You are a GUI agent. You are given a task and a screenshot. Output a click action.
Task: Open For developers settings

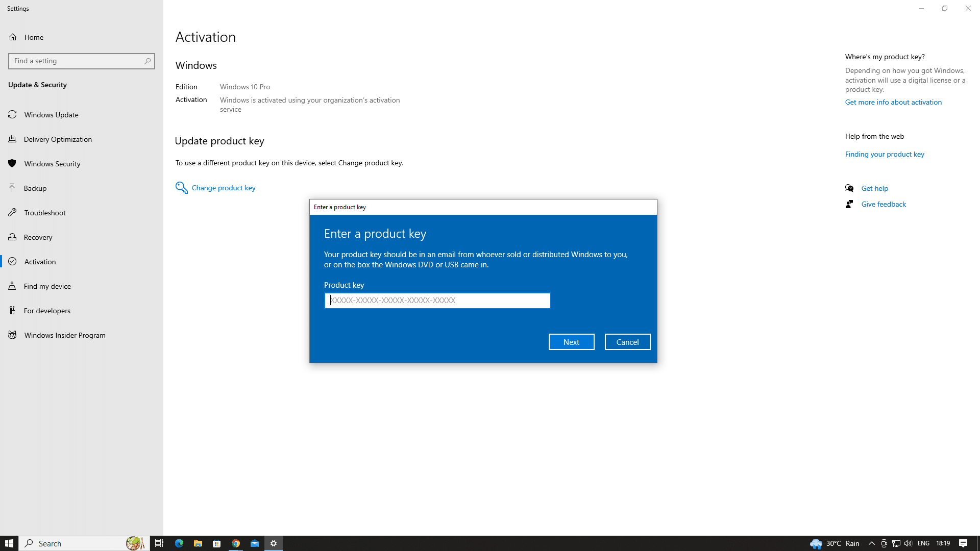(12, 311)
